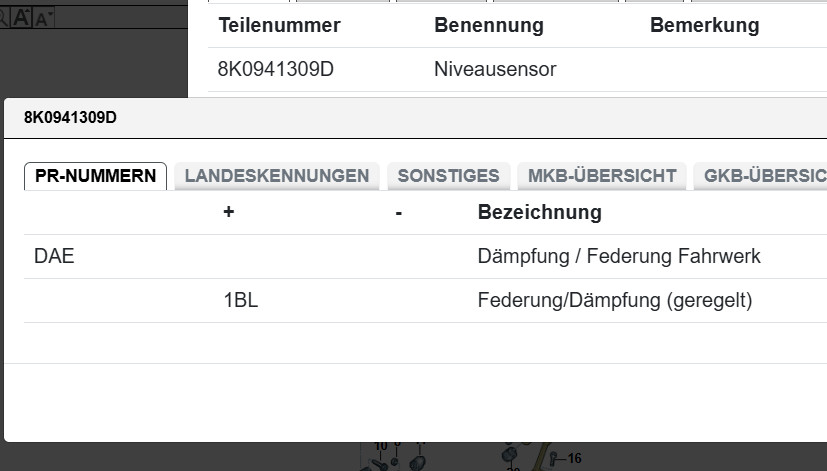Show the GKB-ÜBERSICHT tab

coord(761,176)
